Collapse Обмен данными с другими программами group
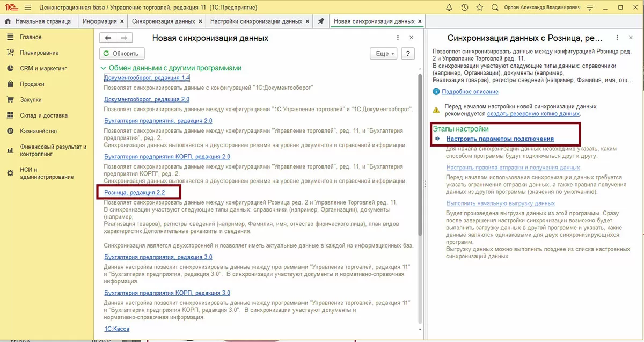This screenshot has height=342, width=644. [104, 68]
